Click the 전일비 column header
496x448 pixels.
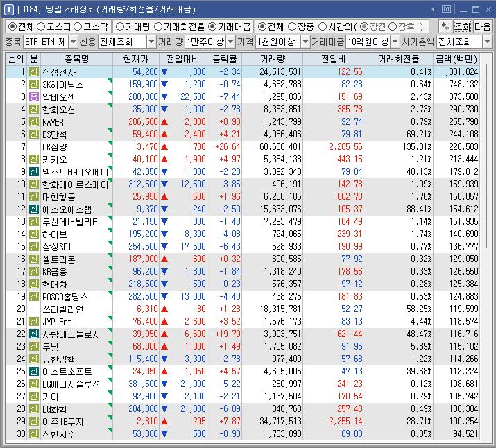333,59
